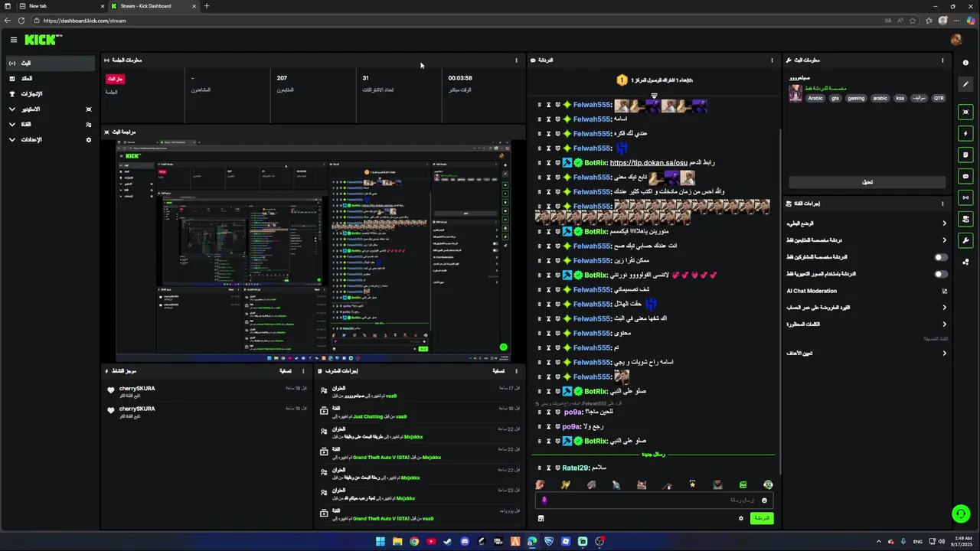This screenshot has width=980, height=551.
Task: Open the hamburger menu next to Kick logo
Action: [x=13, y=40]
